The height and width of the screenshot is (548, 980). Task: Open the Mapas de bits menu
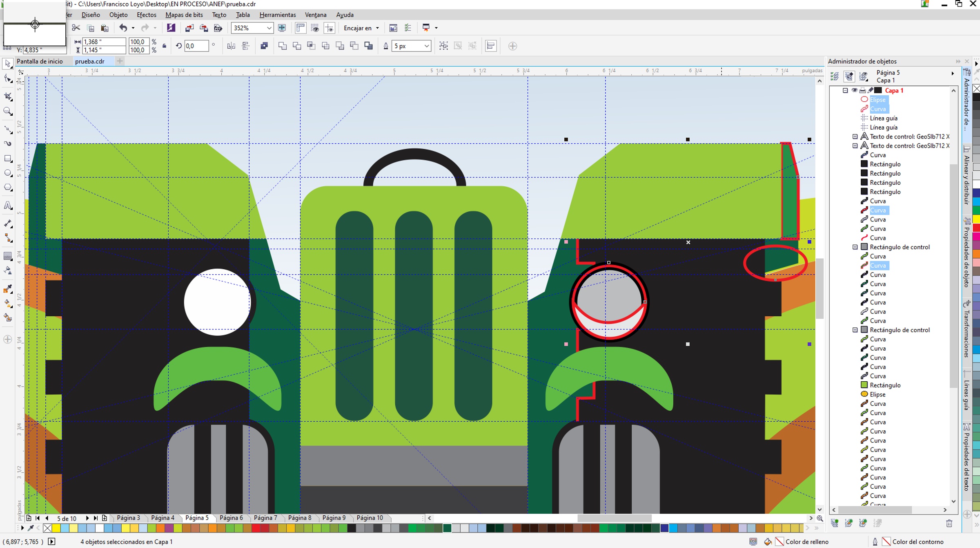point(184,15)
